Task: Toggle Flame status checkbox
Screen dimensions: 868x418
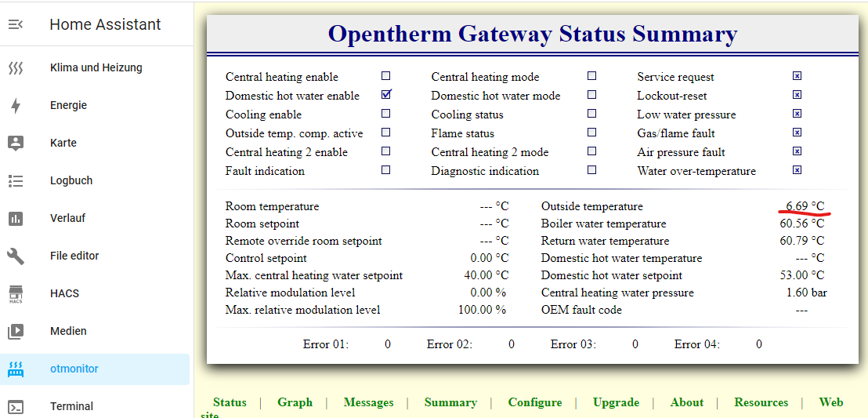Action: (591, 133)
